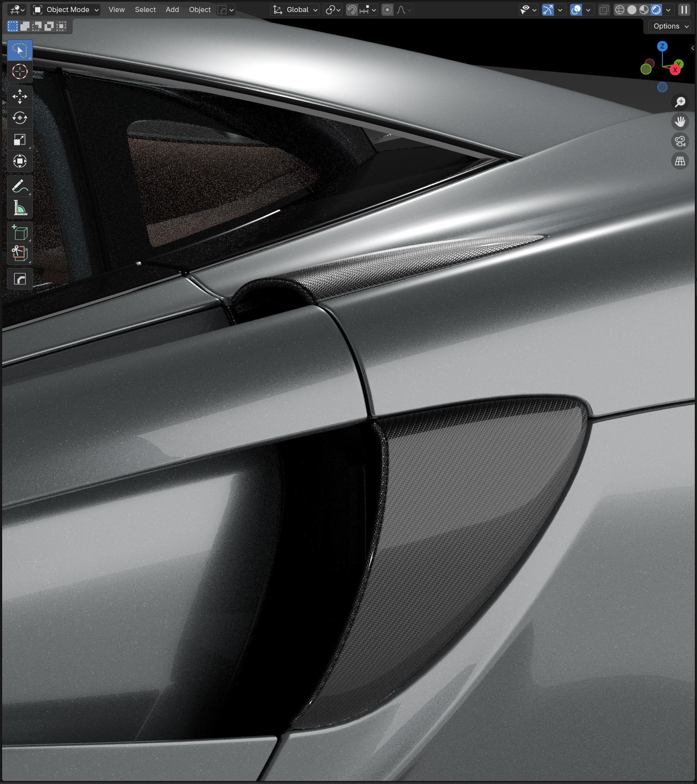Click the large green negative Y gizmo ball

coord(646,69)
